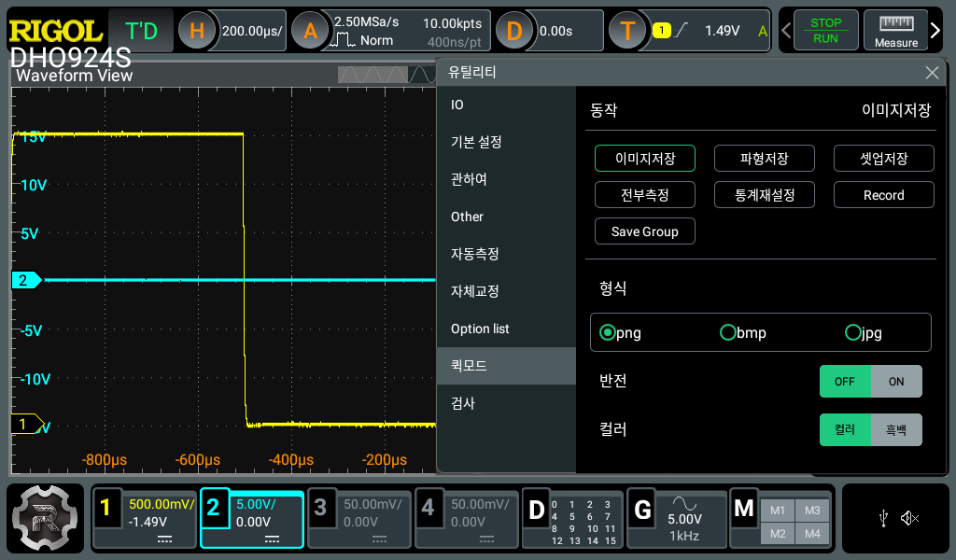Set 반전 invert to OFF
The image size is (956, 560).
(845, 382)
